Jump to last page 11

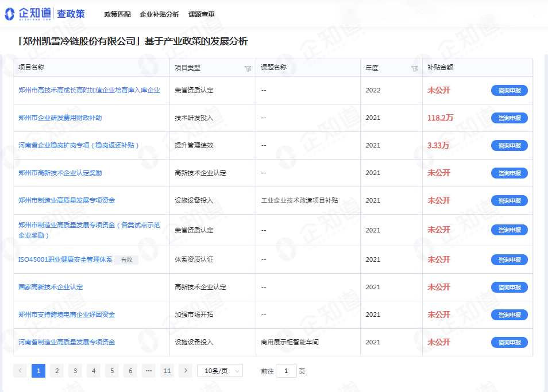[167, 371]
